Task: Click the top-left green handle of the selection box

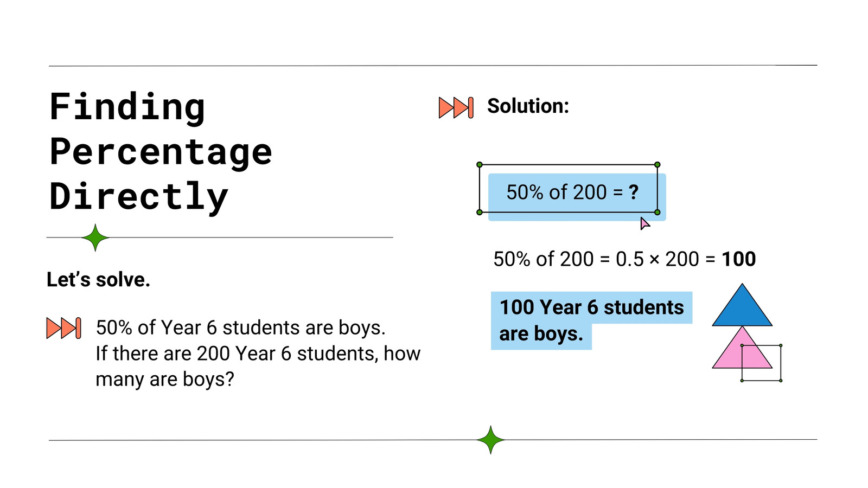Action: (x=480, y=164)
